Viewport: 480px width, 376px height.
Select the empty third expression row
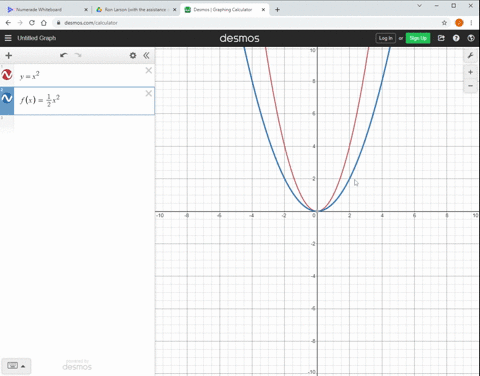point(77,124)
